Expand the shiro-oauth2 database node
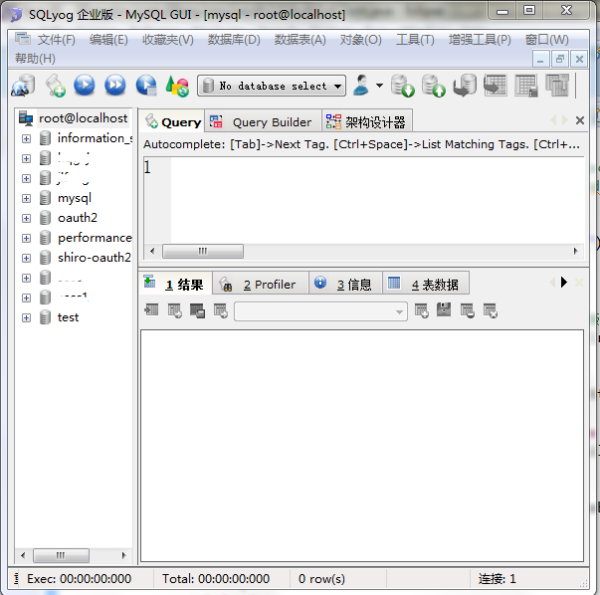This screenshot has height=595, width=600. [26, 258]
